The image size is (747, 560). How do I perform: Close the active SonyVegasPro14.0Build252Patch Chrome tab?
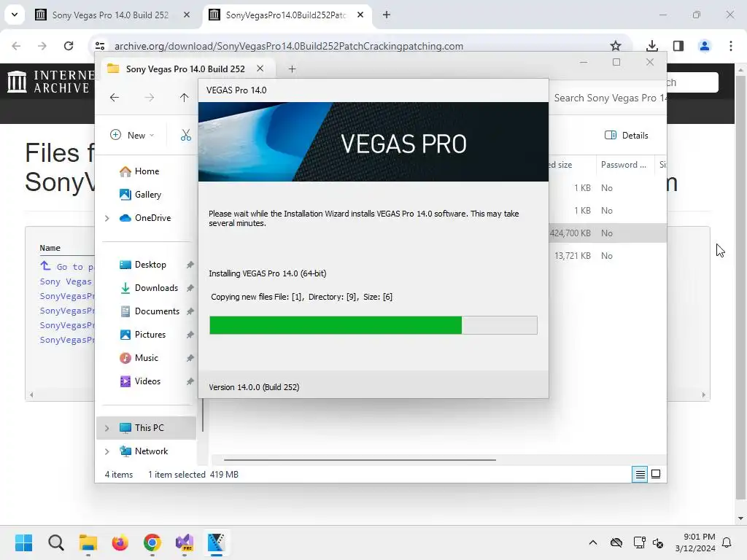point(360,15)
